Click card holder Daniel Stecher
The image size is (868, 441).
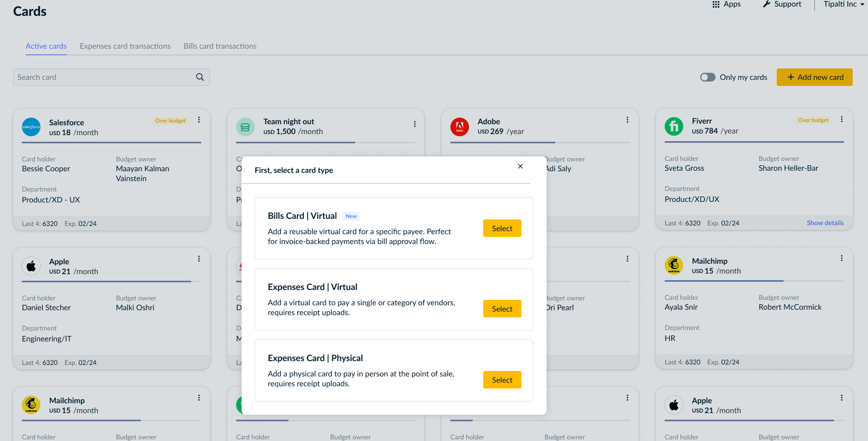point(46,307)
